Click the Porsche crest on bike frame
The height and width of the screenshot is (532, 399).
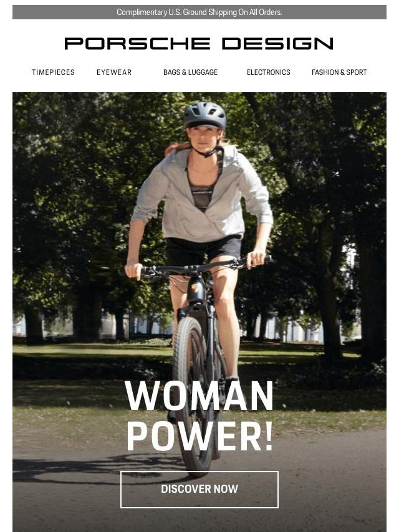pyautogui.click(x=195, y=288)
